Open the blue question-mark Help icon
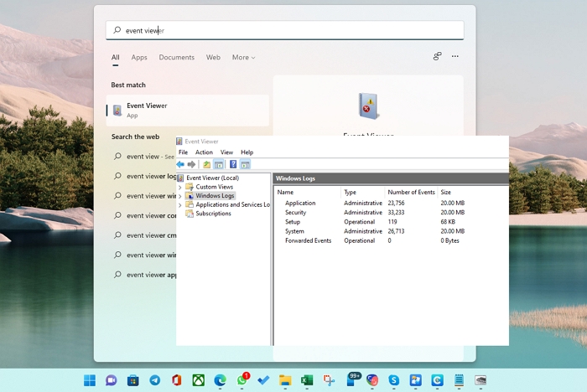This screenshot has height=392, width=587. [x=233, y=164]
